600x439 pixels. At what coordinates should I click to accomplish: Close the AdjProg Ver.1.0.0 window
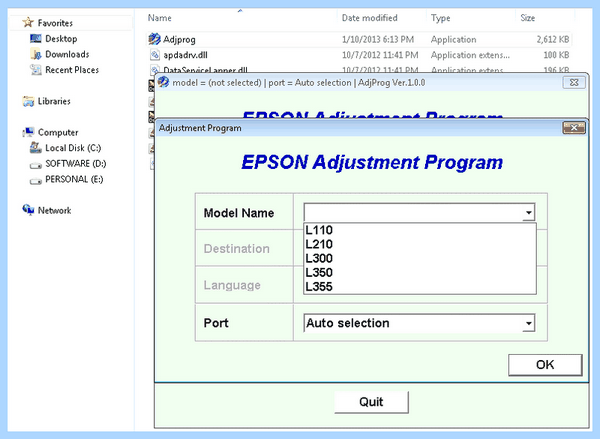tap(574, 82)
